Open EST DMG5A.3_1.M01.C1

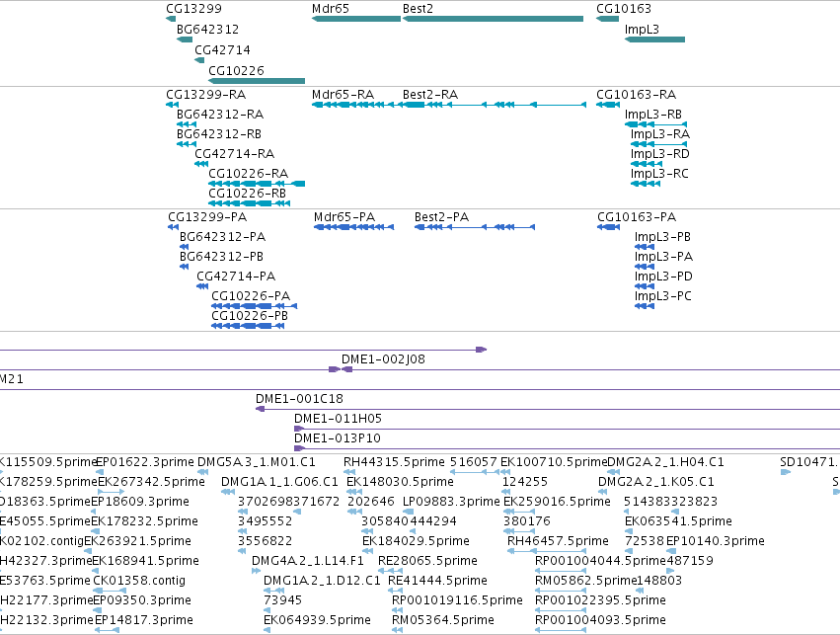coord(256,462)
